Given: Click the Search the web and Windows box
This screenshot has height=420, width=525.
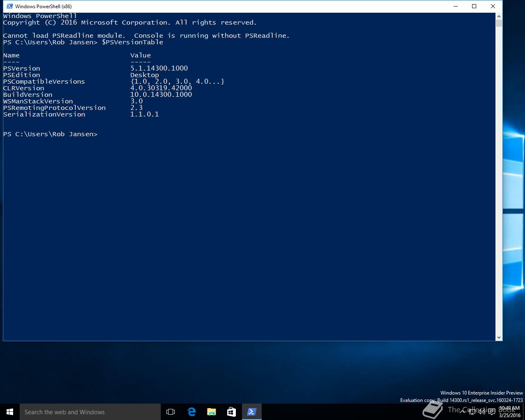Looking at the screenshot, I should tap(90, 412).
